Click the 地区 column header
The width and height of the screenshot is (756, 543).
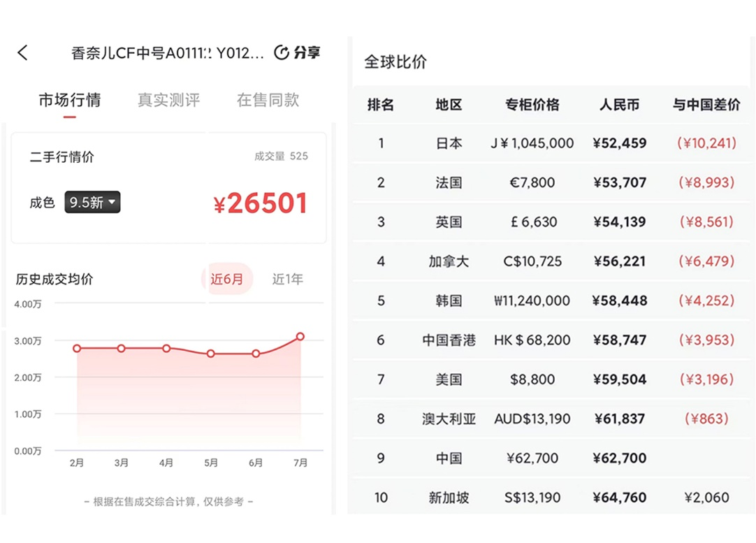click(449, 105)
